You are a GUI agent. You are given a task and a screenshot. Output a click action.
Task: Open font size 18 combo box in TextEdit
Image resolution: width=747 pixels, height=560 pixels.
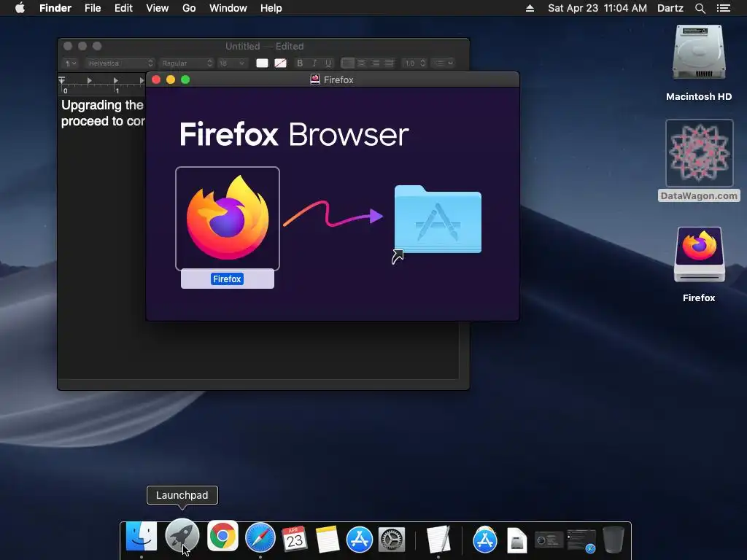tap(231, 63)
